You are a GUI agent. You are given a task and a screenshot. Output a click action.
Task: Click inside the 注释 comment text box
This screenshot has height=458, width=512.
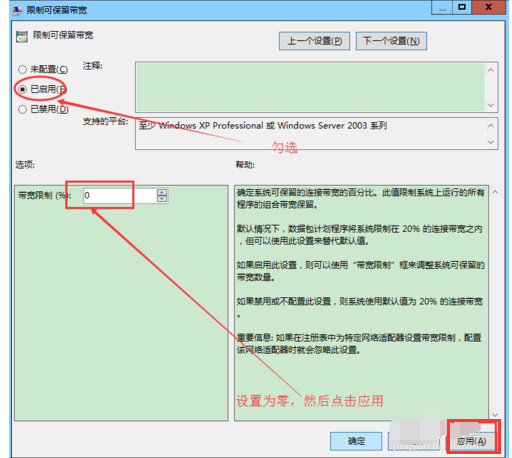coord(310,87)
